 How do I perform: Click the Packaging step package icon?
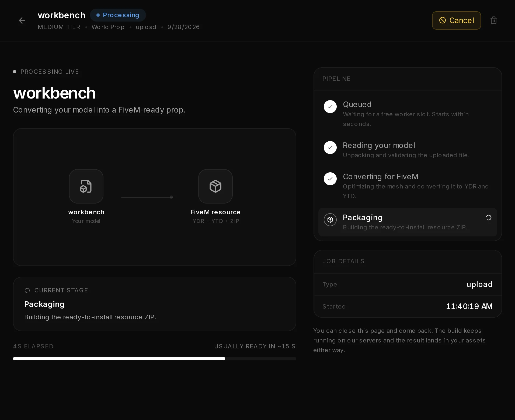point(330,220)
